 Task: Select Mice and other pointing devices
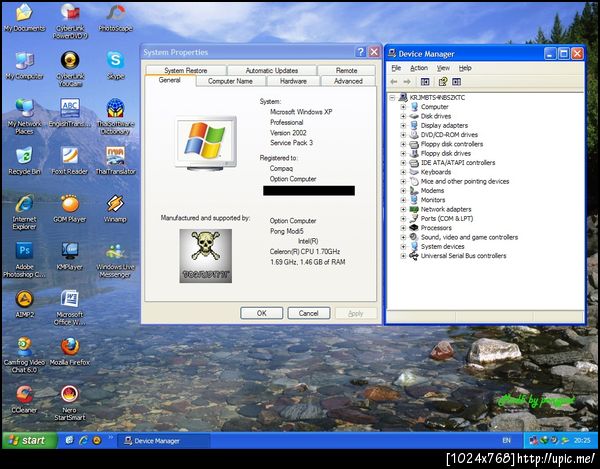tap(465, 181)
